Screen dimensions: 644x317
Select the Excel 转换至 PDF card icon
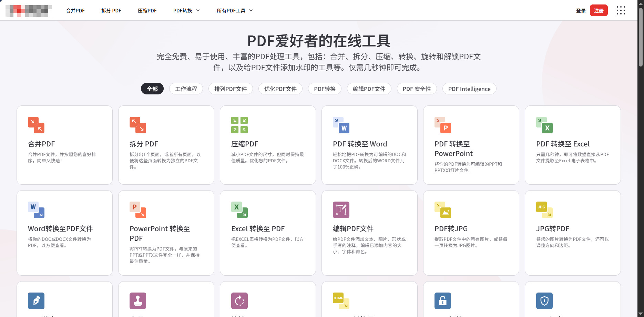239,210
